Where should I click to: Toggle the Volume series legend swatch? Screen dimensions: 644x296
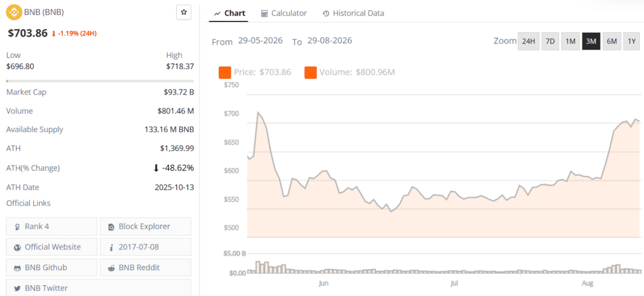click(x=311, y=72)
